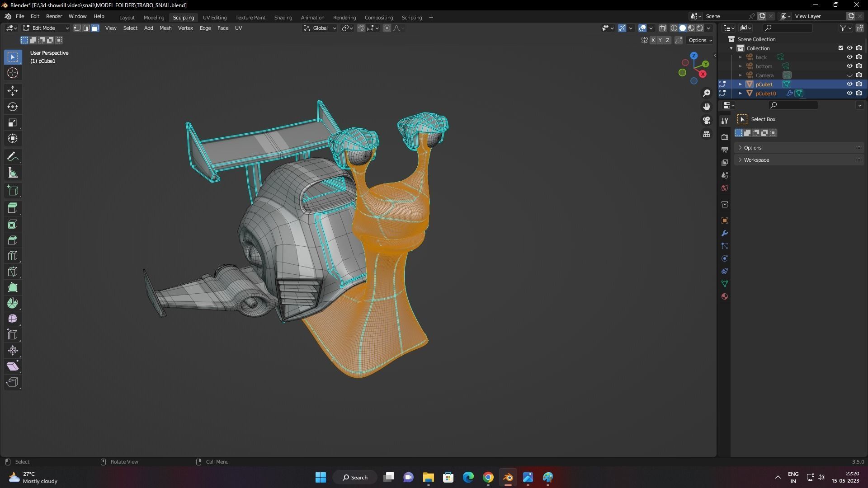Hide pCube10 in the outliner
This screenshot has height=488, width=868.
click(850, 94)
